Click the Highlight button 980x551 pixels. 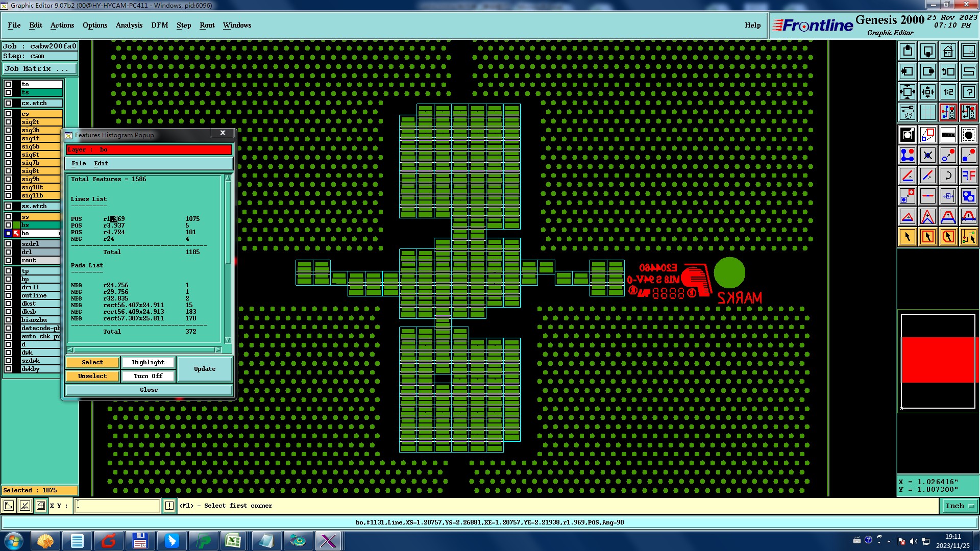148,362
